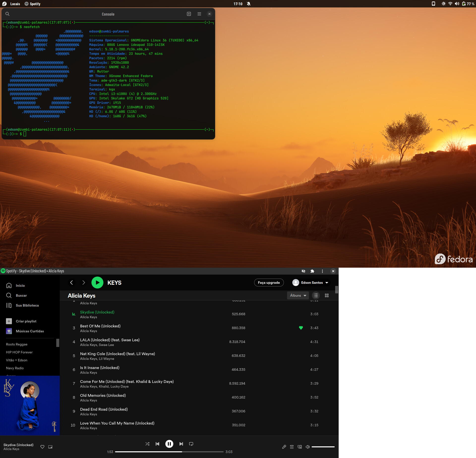
Task: Click the crossed-eye icon in Spotify title bar
Action: [303, 271]
